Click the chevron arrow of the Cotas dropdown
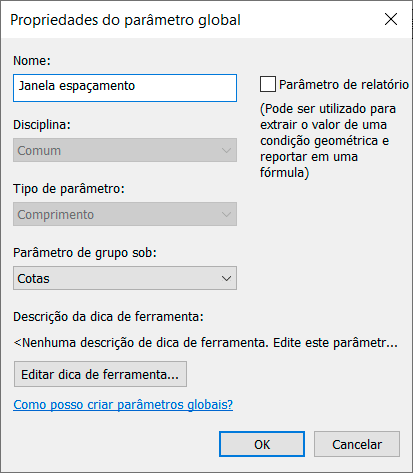 pos(226,278)
